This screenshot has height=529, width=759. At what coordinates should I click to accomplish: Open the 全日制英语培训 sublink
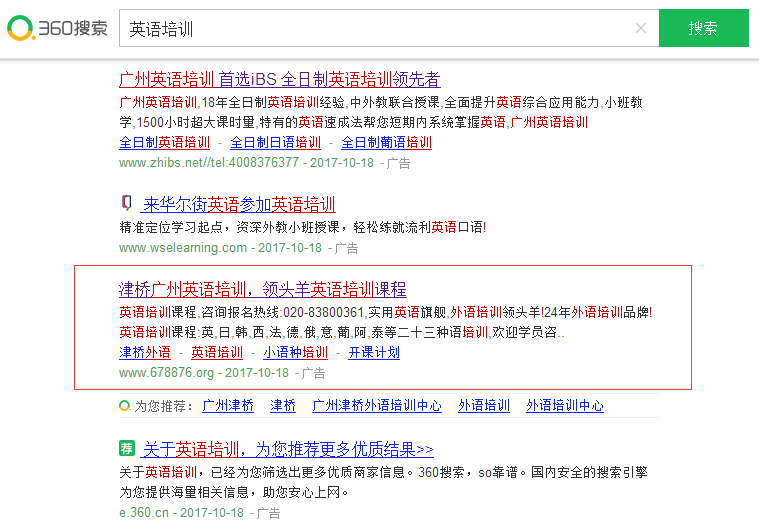tap(164, 143)
